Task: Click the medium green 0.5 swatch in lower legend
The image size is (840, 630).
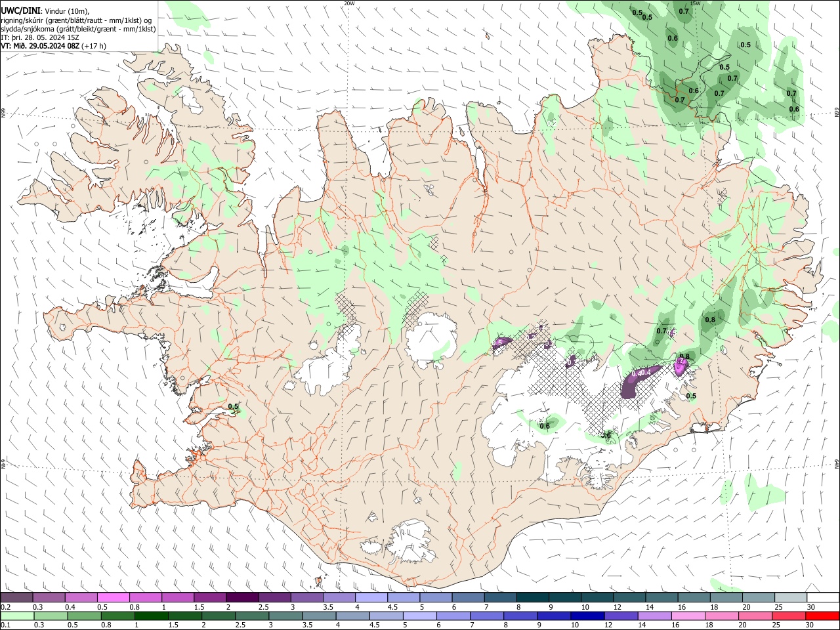Action: tap(84, 616)
